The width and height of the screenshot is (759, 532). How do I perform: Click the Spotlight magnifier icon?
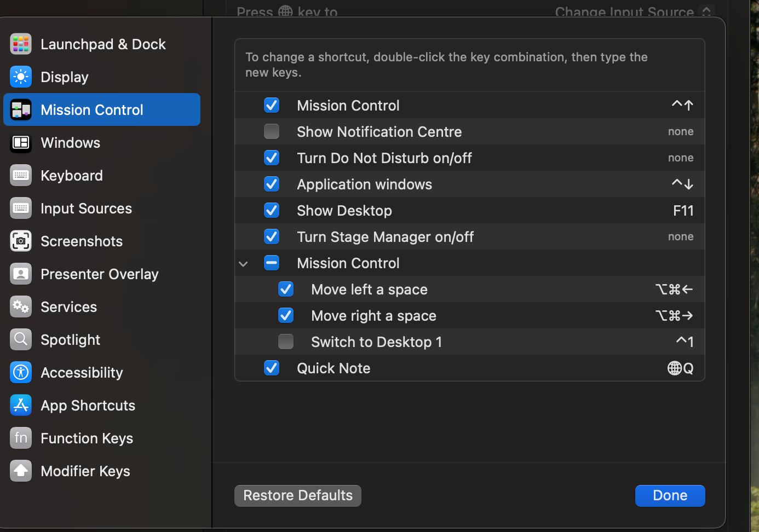pos(21,340)
